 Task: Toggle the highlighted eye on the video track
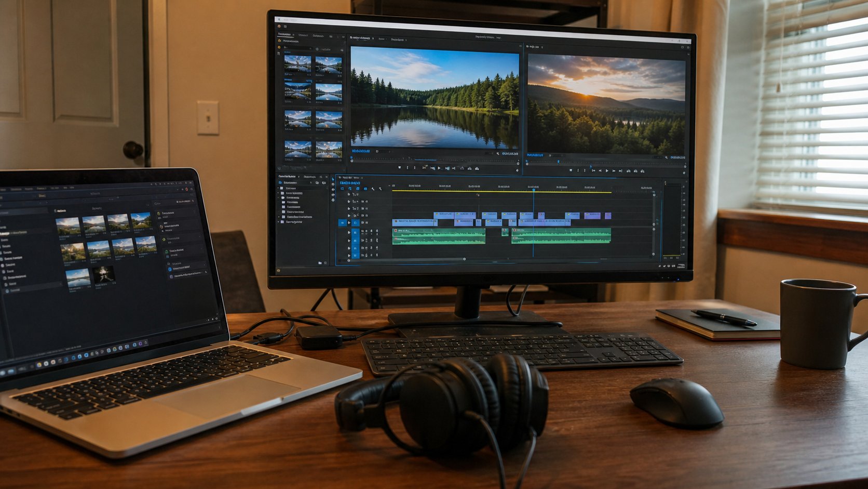pos(342,222)
